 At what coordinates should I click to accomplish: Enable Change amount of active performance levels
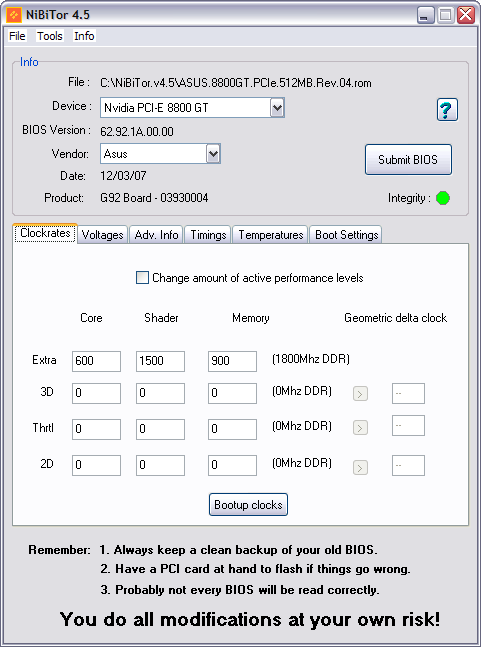coord(142,278)
